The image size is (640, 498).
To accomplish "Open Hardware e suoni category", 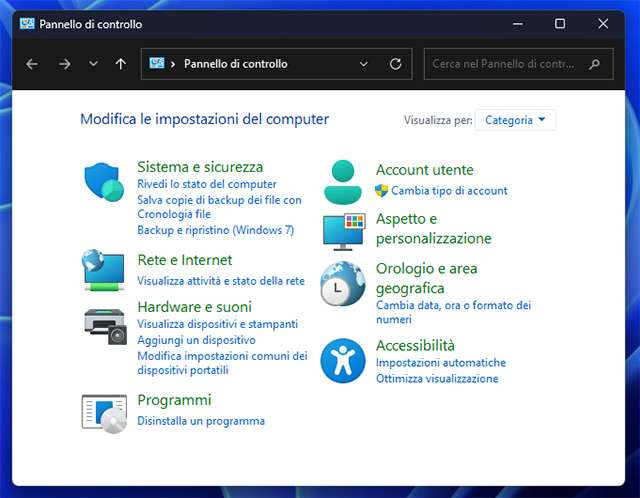I will coord(194,307).
